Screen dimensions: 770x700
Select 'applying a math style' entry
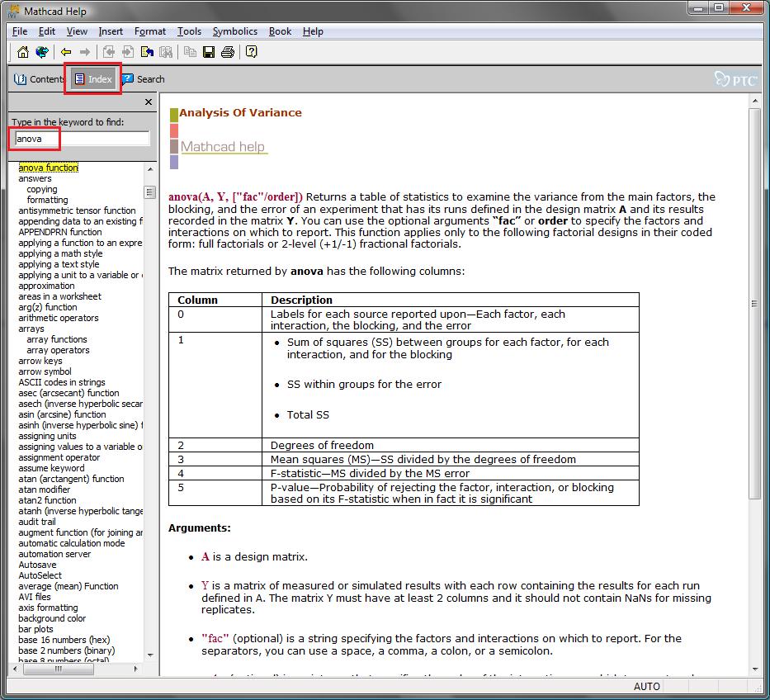[60, 253]
